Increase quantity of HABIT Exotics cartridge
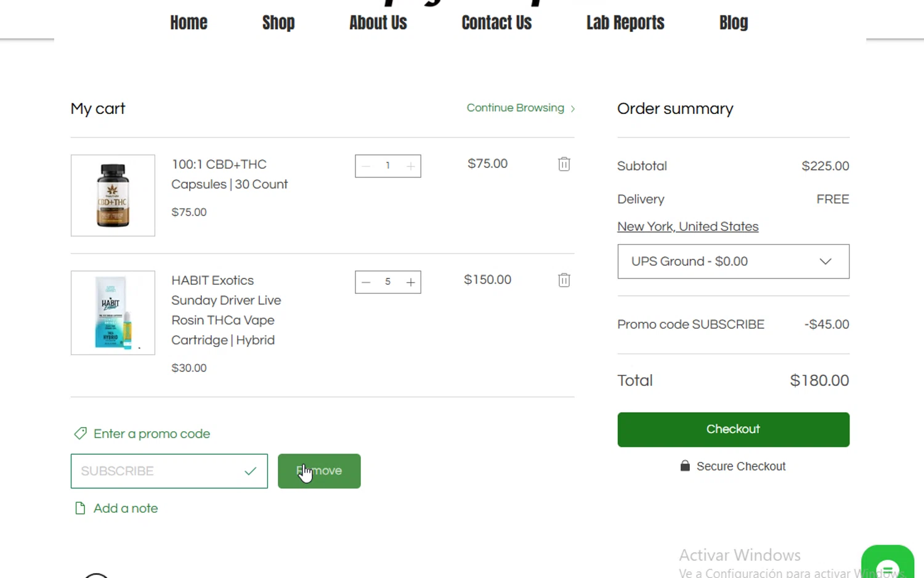Screen dimensions: 924x578 point(410,282)
